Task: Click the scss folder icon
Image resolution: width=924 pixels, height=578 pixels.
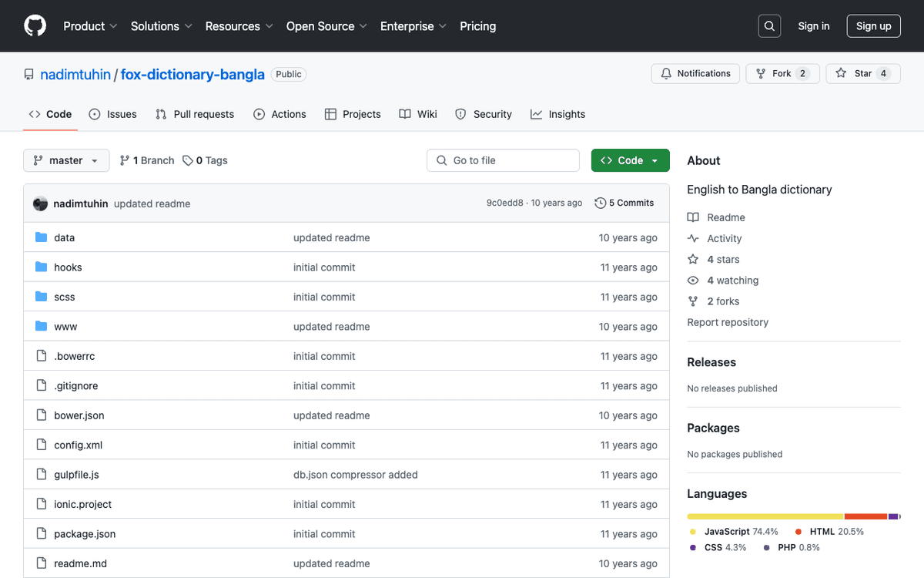Action: (x=42, y=297)
